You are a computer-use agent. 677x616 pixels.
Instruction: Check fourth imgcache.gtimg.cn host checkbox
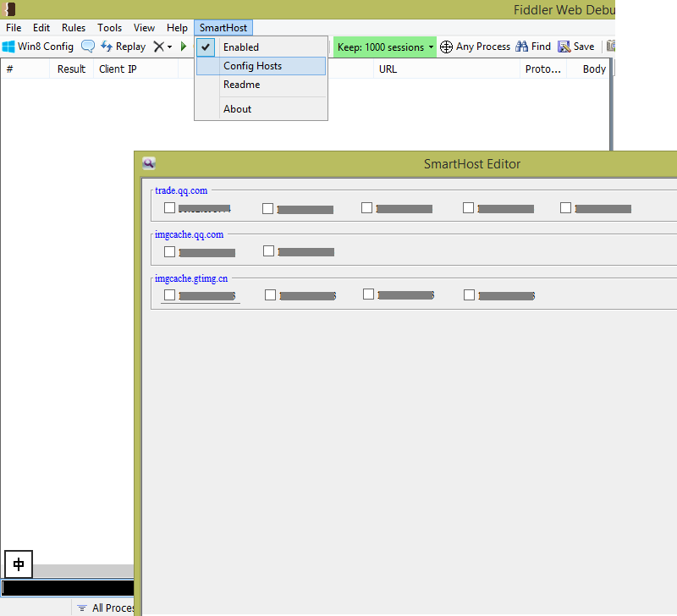pyautogui.click(x=469, y=294)
